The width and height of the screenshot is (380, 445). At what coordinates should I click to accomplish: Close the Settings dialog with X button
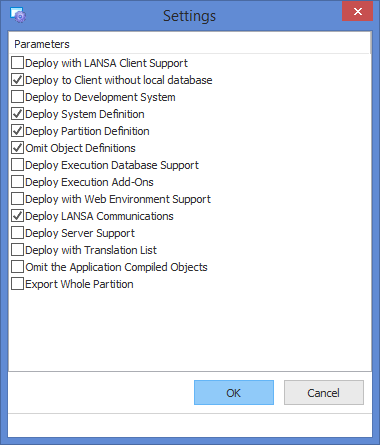pos(357,11)
